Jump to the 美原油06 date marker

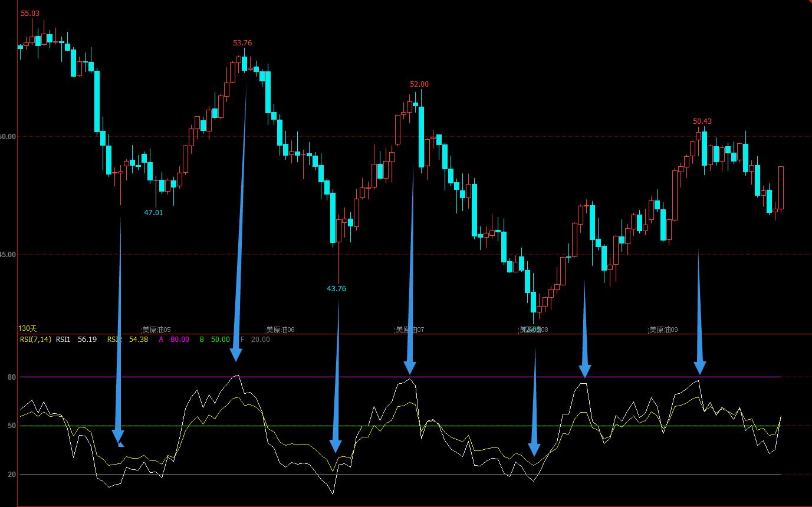coord(280,330)
